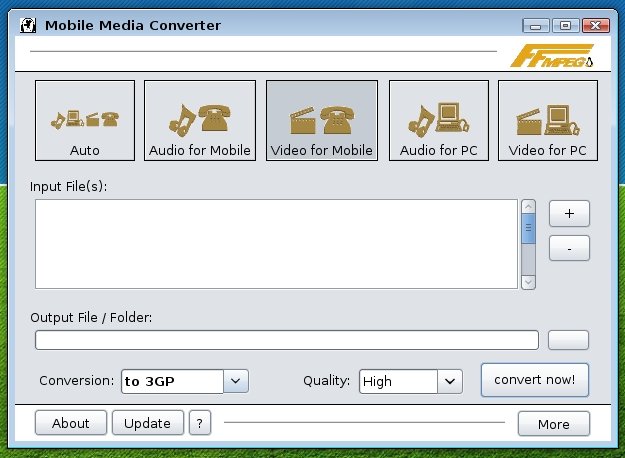Click input list scrollbar down arrow

click(528, 282)
